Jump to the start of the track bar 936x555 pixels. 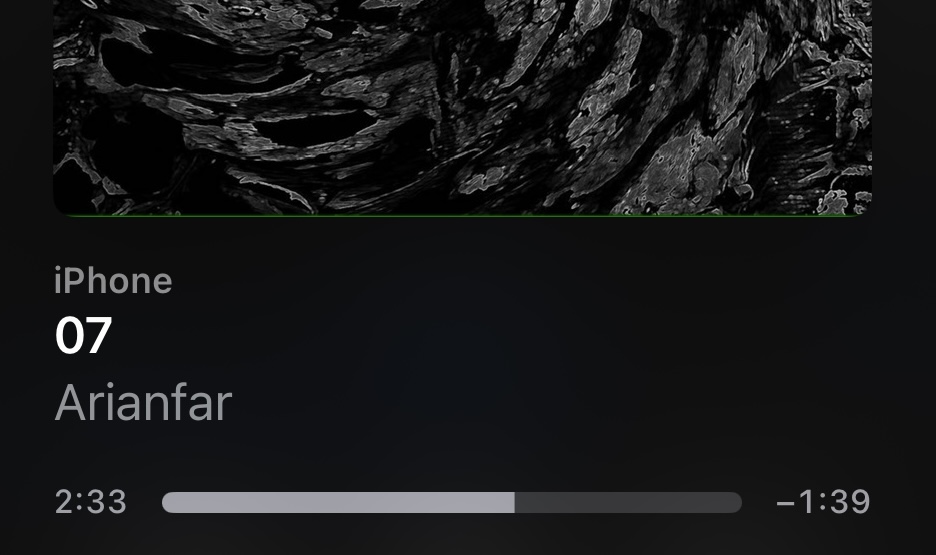tap(165, 502)
